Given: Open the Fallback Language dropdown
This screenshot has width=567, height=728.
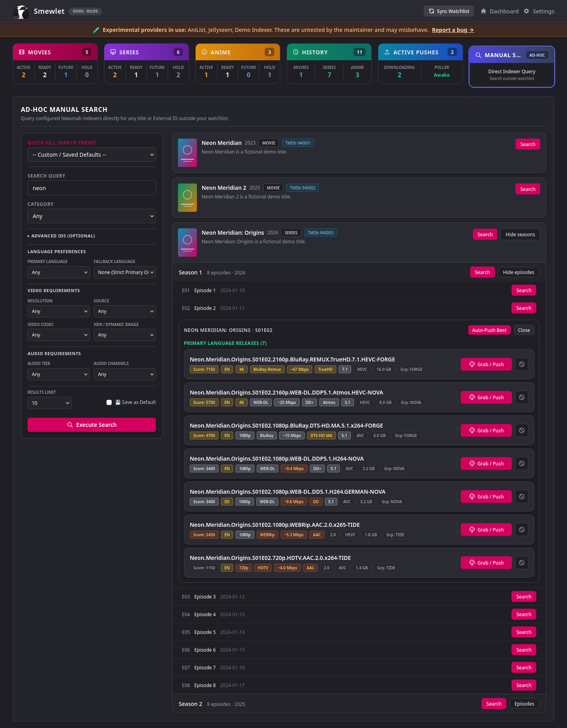Looking at the screenshot, I should (x=125, y=272).
